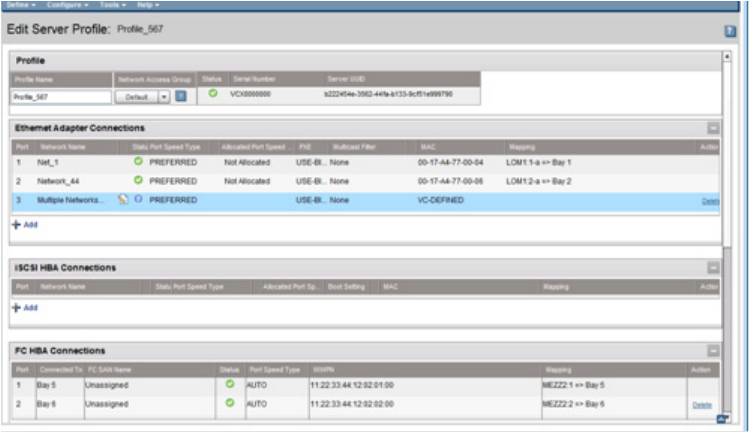Click the Network_44 row status icon
Viewport: 750px width, 433px height.
coord(138,180)
